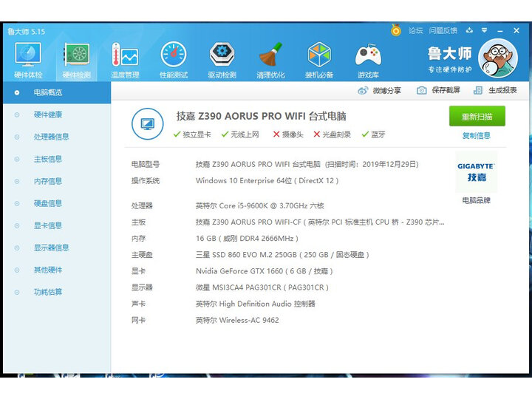Close the 鲁大师 window
The width and height of the screenshot is (532, 399).
click(x=516, y=30)
